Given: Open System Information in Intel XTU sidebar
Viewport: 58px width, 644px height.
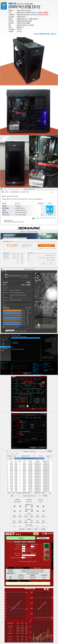Looking at the screenshot, I should (x=5, y=335).
